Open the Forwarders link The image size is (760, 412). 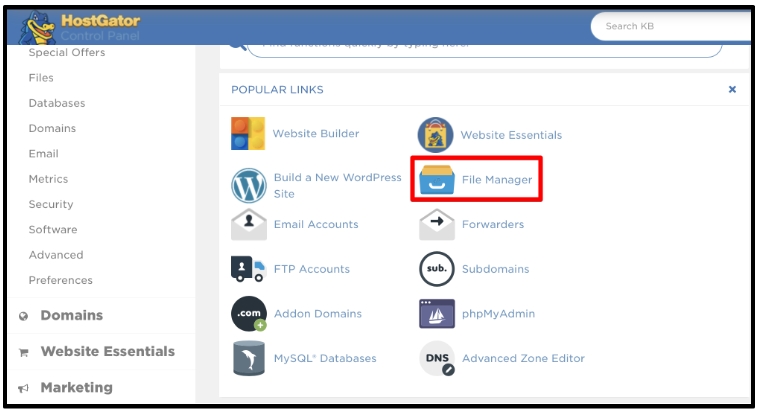tap(493, 224)
